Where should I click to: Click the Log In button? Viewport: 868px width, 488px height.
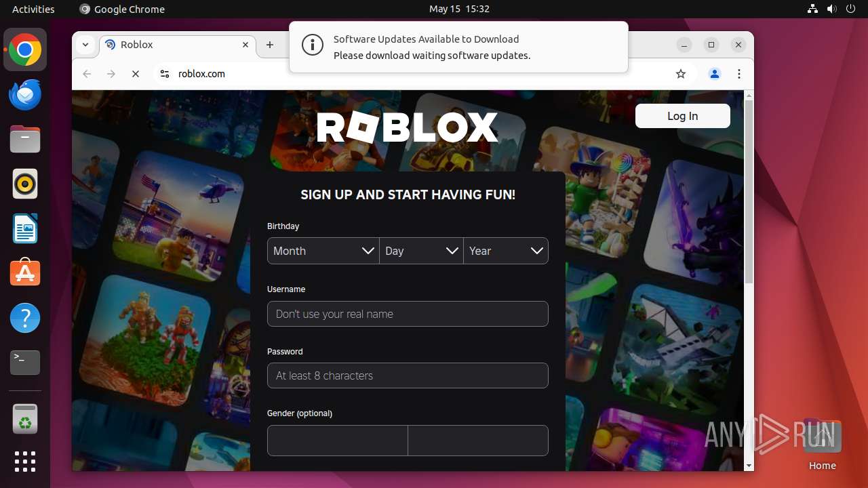682,116
